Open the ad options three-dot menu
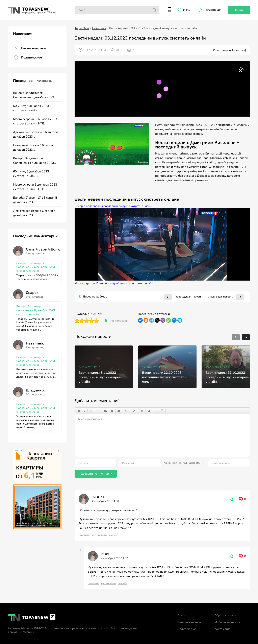The image size is (258, 644). point(58,452)
